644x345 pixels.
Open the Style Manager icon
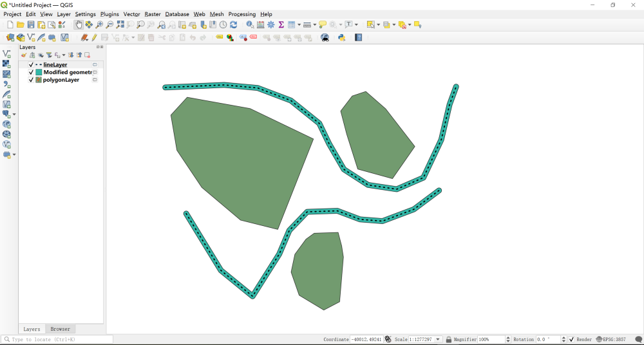tap(62, 24)
